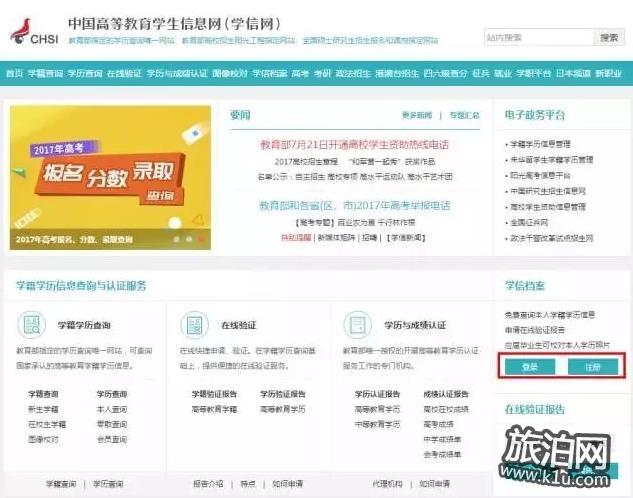Viewport: 633px width, 498px height.
Task: Open the 本人查询 link
Action: 112,409
